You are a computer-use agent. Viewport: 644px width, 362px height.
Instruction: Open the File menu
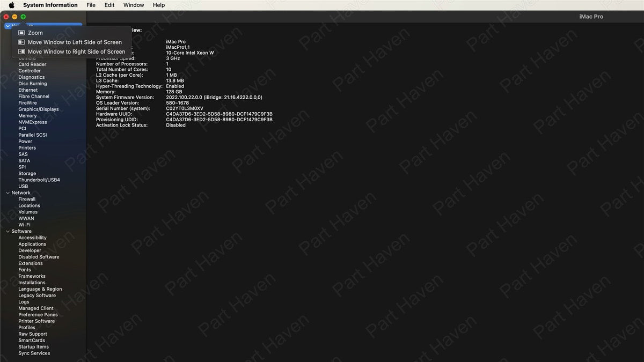point(91,5)
